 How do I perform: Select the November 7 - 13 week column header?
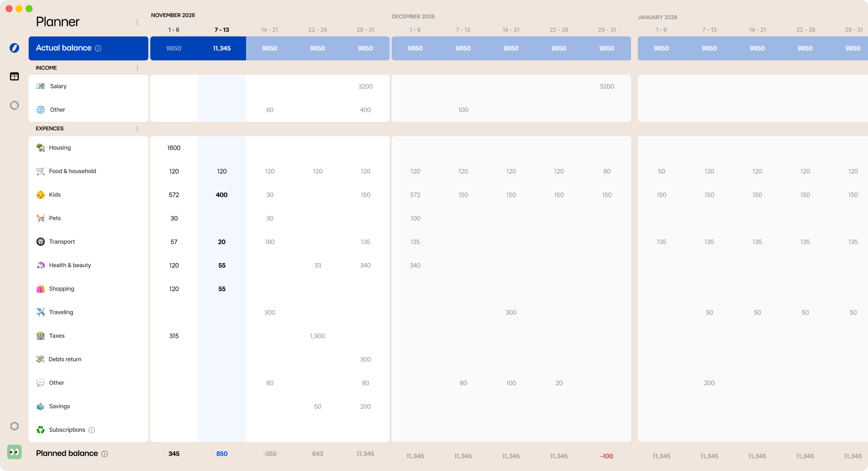pyautogui.click(x=222, y=30)
